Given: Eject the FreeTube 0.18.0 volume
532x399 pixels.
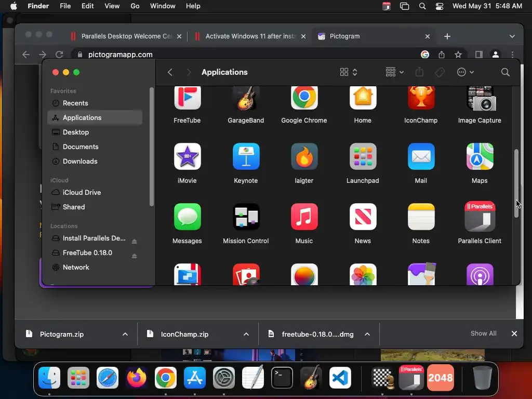Looking at the screenshot, I should point(135,256).
